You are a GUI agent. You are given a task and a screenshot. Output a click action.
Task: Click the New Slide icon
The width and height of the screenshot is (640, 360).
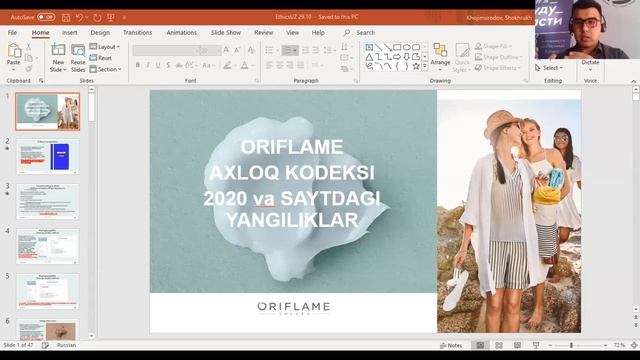tap(58, 50)
